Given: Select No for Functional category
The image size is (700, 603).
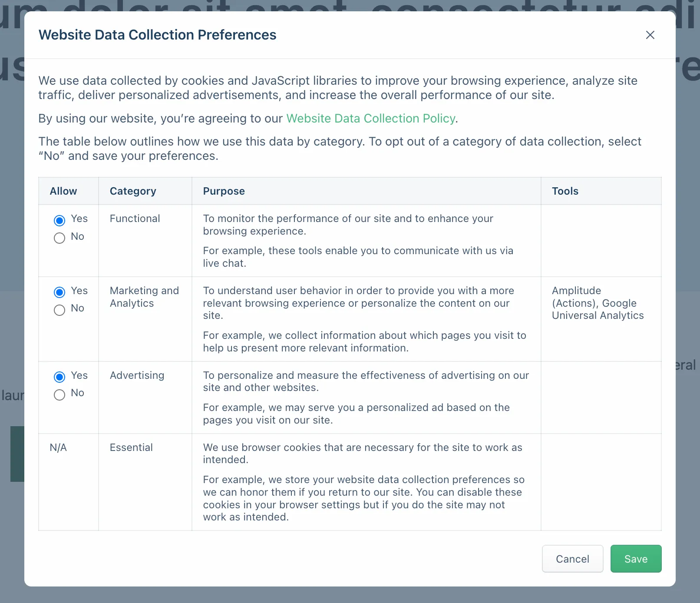Looking at the screenshot, I should click(x=59, y=238).
